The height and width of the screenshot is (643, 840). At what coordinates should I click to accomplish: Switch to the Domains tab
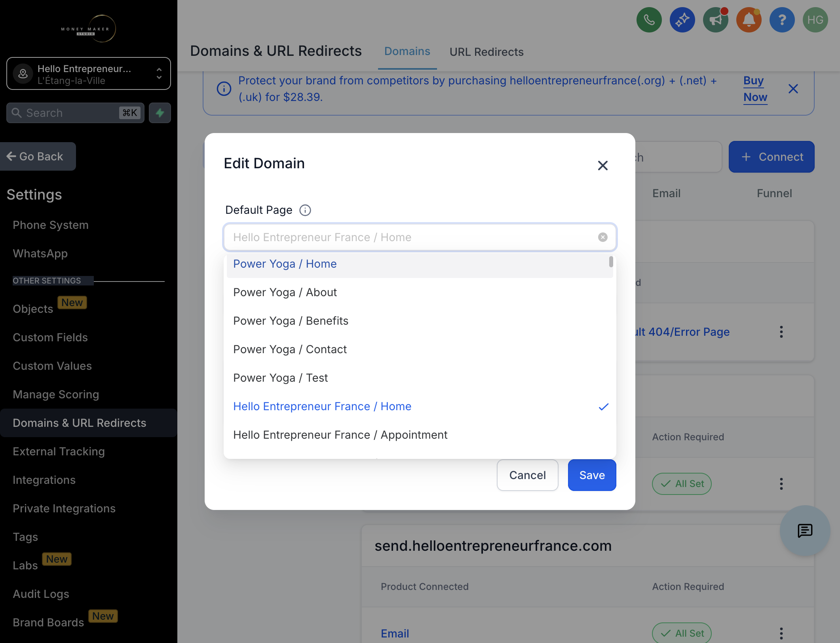pyautogui.click(x=407, y=51)
